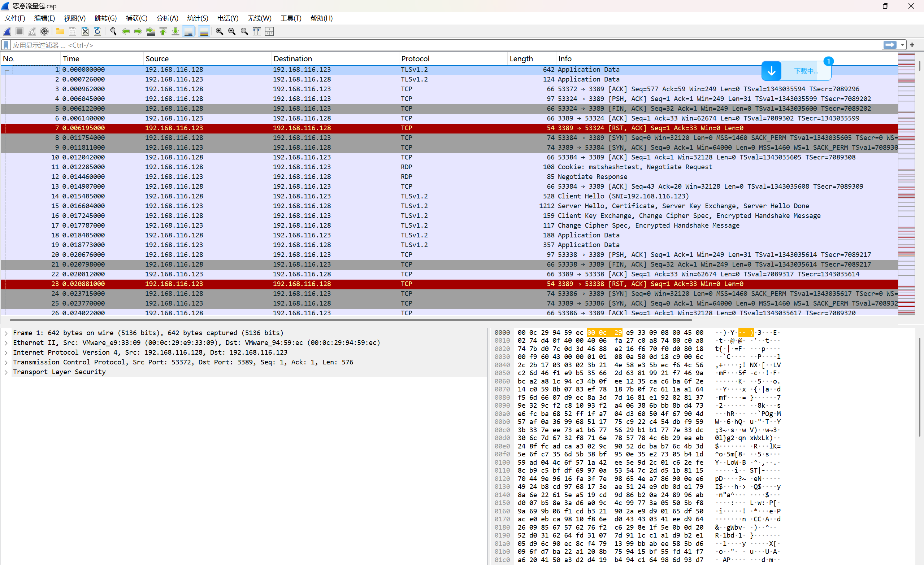This screenshot has width=924, height=565.
Task: Click the reset layout panes icon
Action: pos(269,31)
